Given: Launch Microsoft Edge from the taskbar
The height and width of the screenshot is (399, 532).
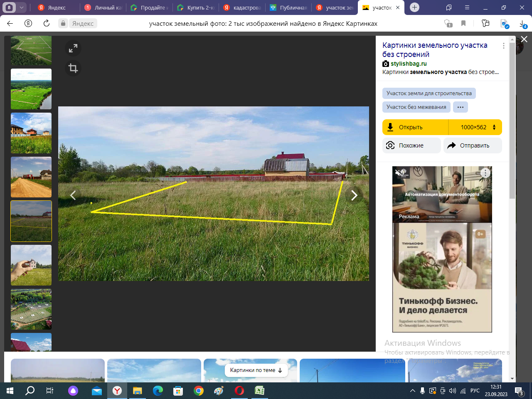Looking at the screenshot, I should tap(158, 391).
